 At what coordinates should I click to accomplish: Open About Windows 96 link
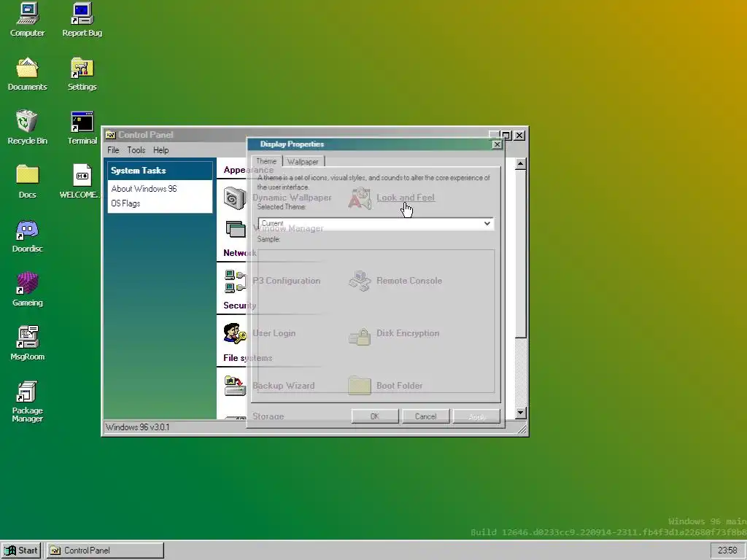click(x=144, y=189)
